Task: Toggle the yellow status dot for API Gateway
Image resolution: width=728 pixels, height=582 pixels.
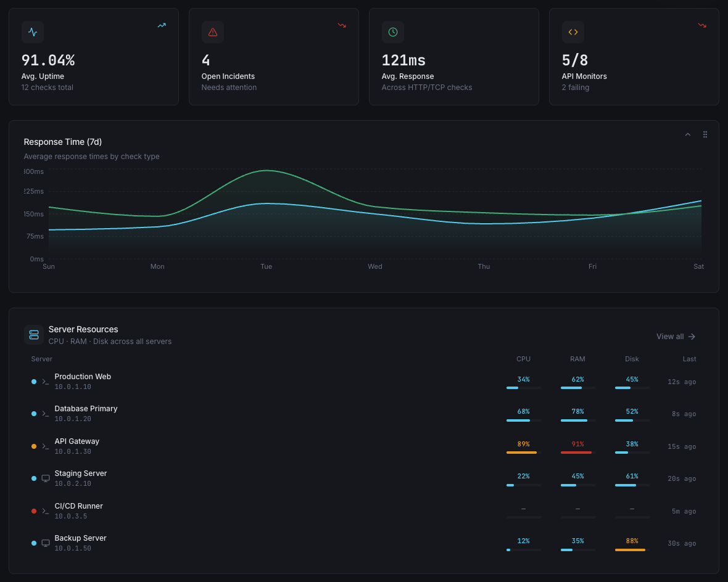Action: pyautogui.click(x=34, y=446)
